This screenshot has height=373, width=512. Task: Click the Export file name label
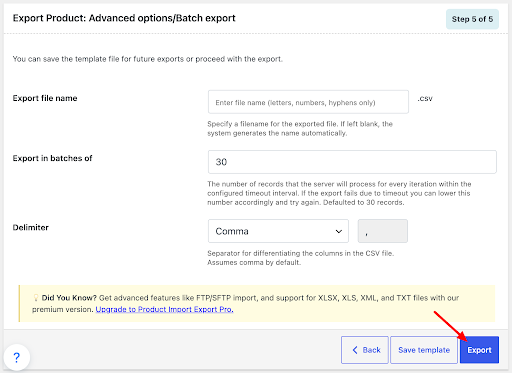click(x=45, y=98)
